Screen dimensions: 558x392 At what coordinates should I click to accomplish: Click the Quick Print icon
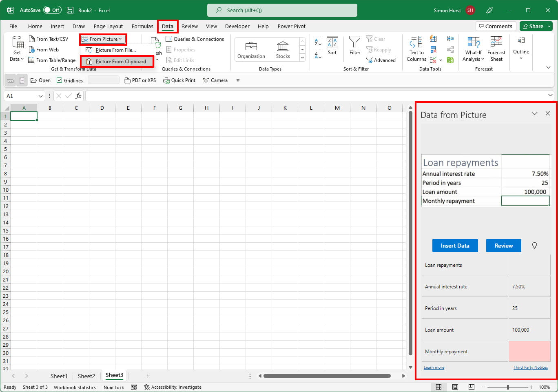pos(179,80)
